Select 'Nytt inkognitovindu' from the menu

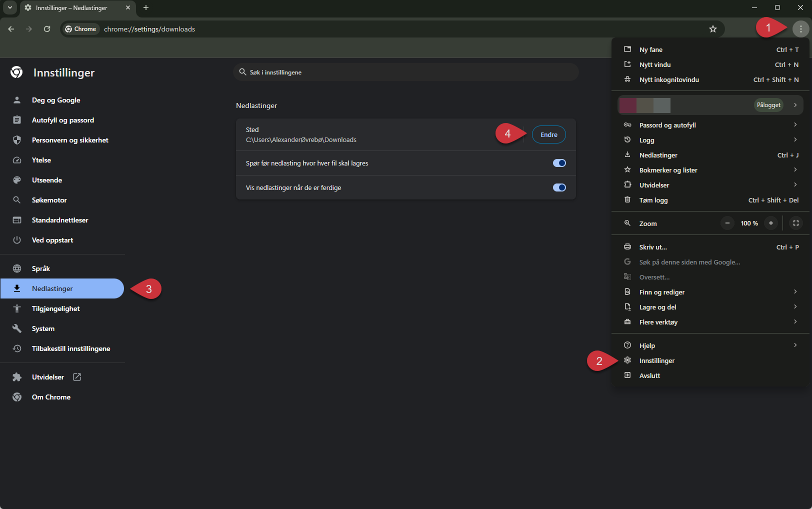tap(669, 79)
